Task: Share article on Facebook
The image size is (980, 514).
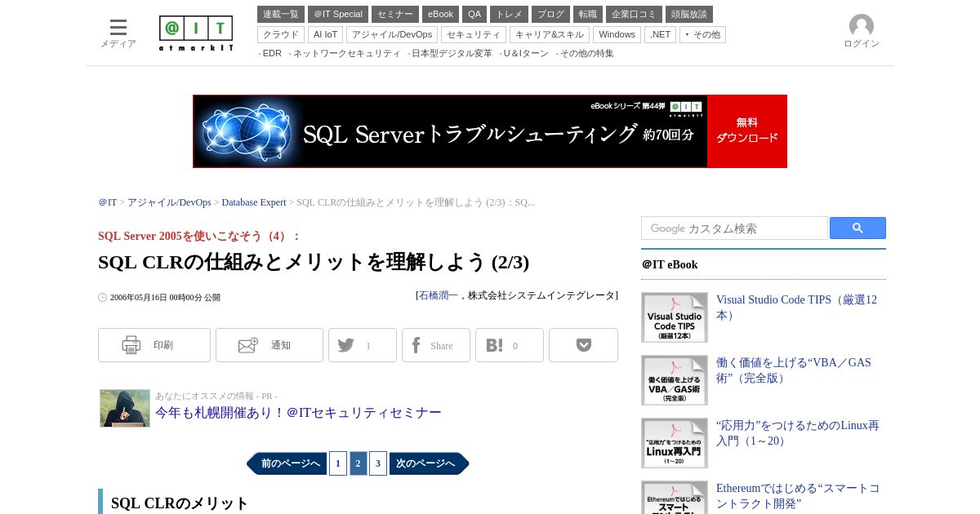Action: pos(436,345)
